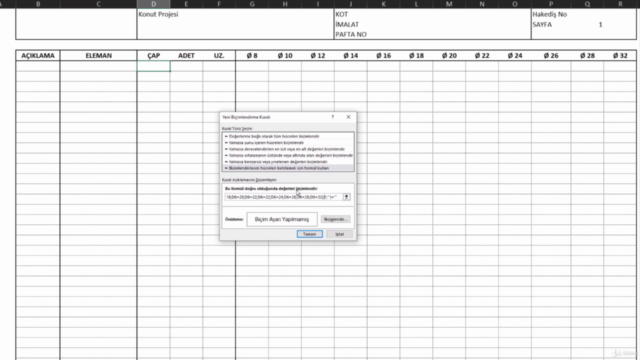
Task: Click the Ø 10 column header cell
Action: [x=285, y=56]
